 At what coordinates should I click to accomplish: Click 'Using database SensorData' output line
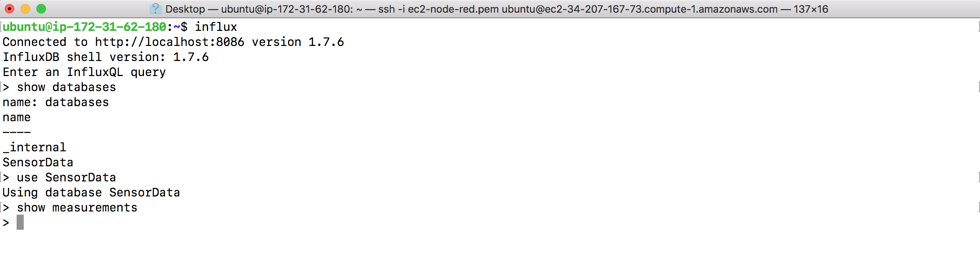pyautogui.click(x=91, y=192)
